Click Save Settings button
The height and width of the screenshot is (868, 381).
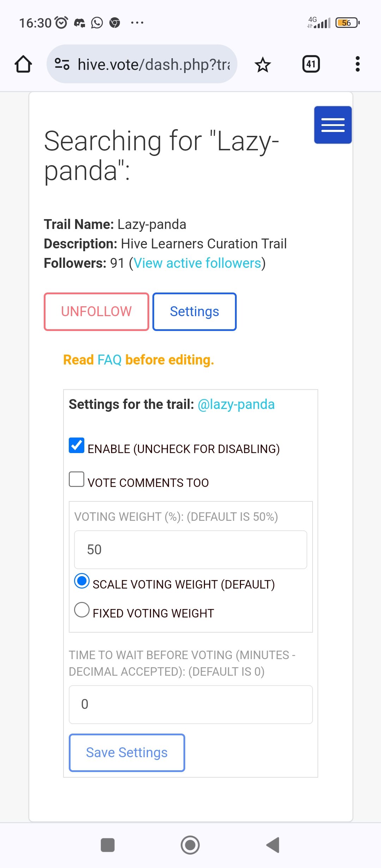(127, 753)
